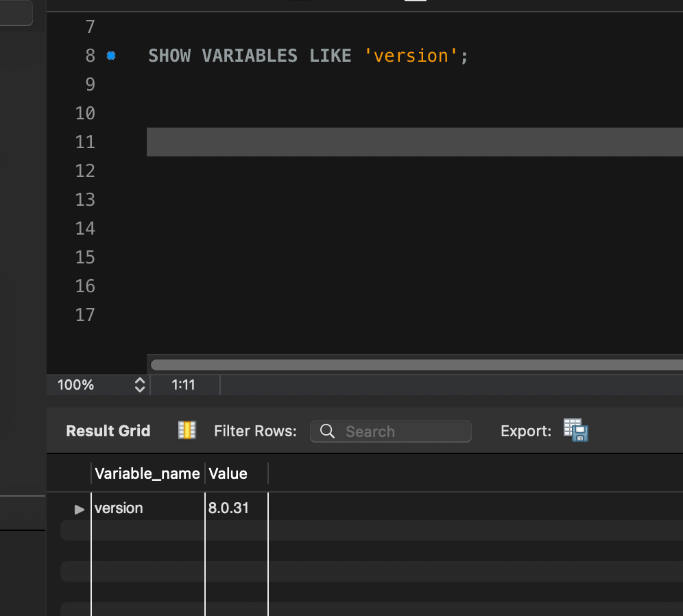This screenshot has width=683, height=616.
Task: Open the 100% zoom stepper
Action: (140, 385)
